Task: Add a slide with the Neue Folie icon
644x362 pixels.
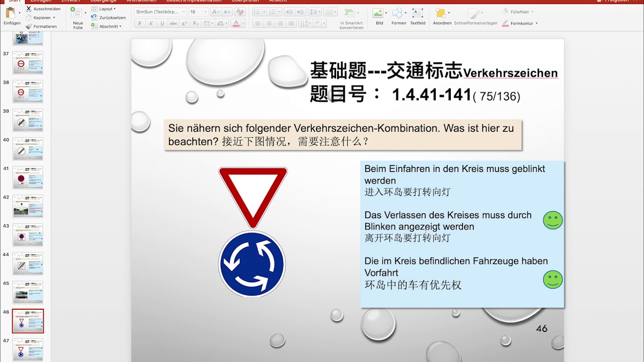Action: coord(75,13)
